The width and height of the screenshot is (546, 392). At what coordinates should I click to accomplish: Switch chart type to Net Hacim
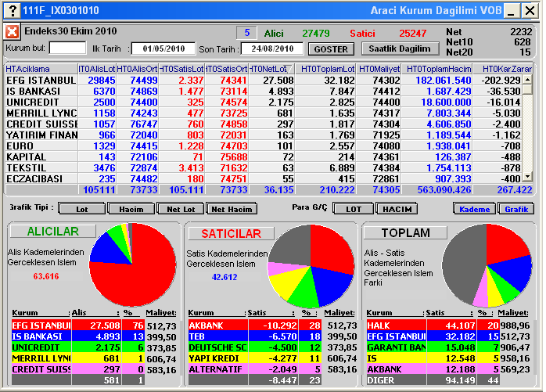(x=231, y=209)
